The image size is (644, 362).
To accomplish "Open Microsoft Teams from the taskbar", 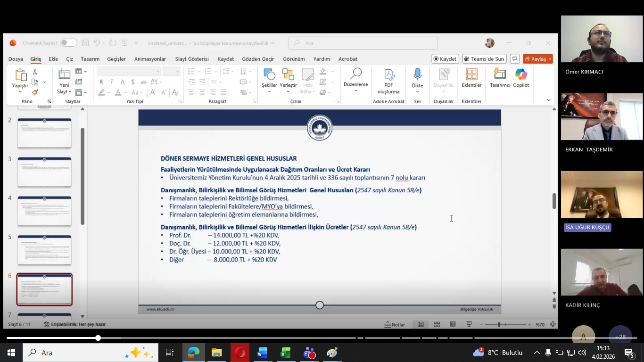I will click(309, 353).
